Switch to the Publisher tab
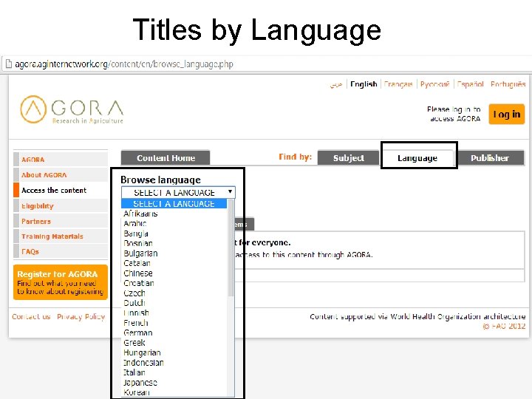This screenshot has width=532, height=399. point(490,158)
